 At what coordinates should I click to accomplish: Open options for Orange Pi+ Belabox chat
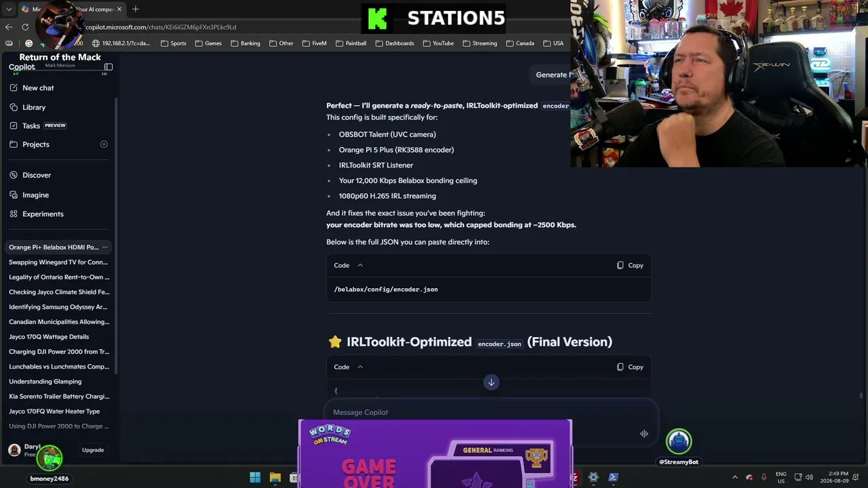[x=104, y=247]
